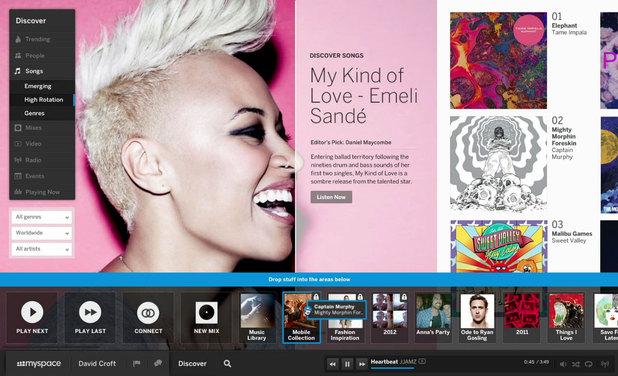Expand the Worldwide location dropdown
Image resolution: width=618 pixels, height=376 pixels.
[42, 233]
